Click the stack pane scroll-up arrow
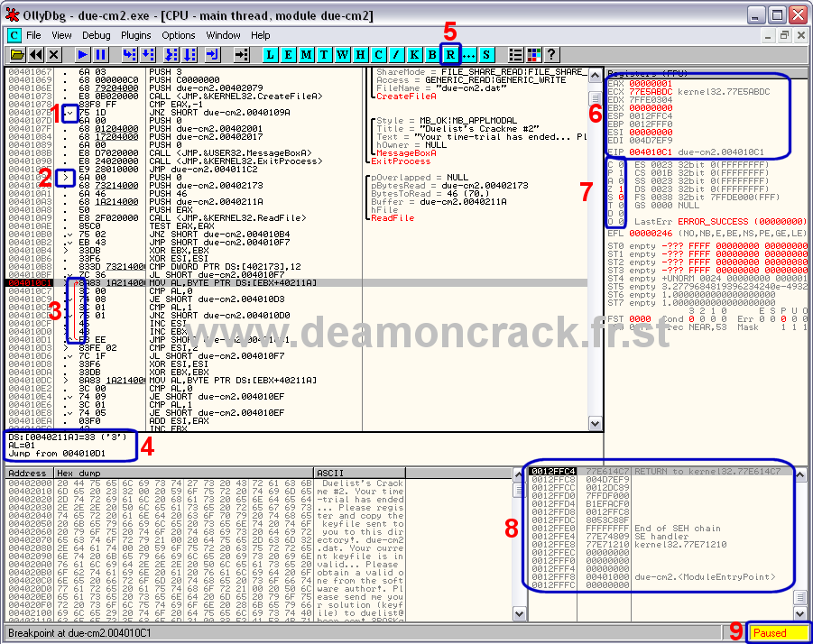Viewport: 813px width, 644px height. coord(800,474)
